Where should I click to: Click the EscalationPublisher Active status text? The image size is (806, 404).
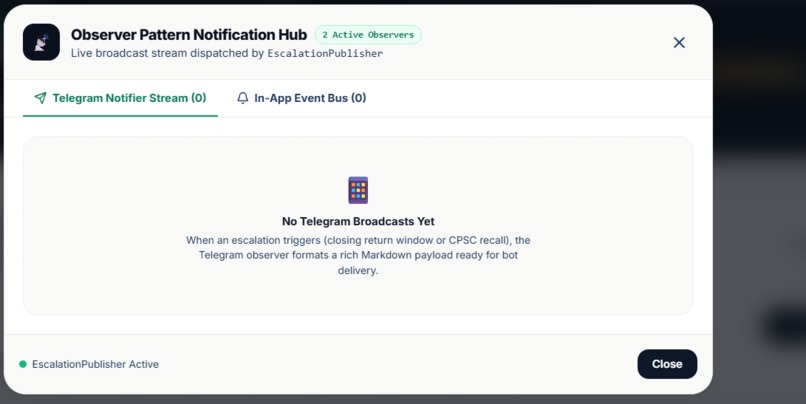[x=95, y=364]
